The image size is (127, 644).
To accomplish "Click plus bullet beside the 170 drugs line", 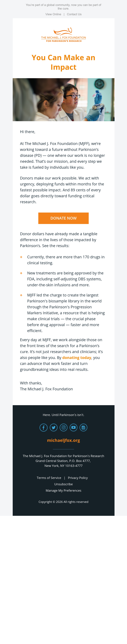I will click(x=21, y=257).
